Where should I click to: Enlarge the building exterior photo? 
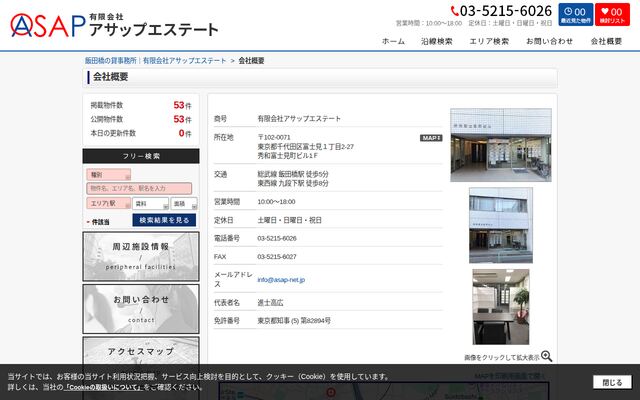501,225
